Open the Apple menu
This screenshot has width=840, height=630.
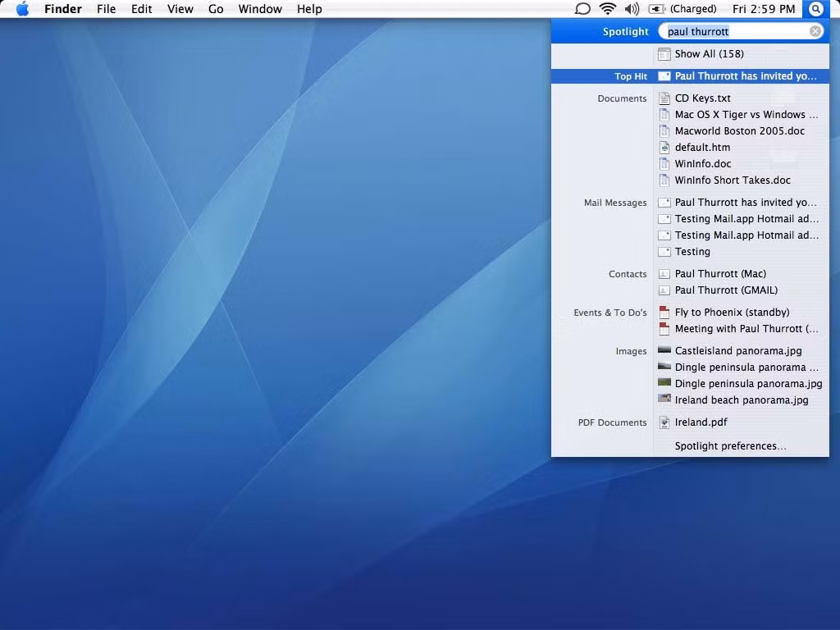point(22,9)
